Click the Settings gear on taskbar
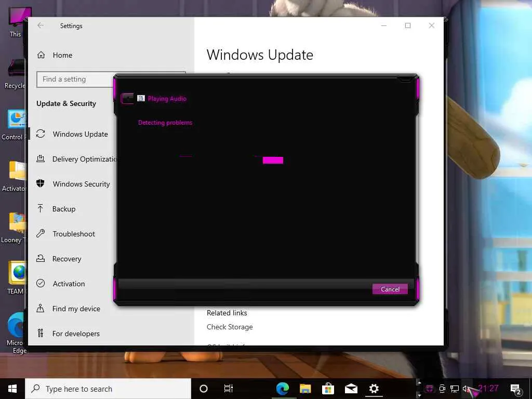532x399 pixels. (374, 389)
